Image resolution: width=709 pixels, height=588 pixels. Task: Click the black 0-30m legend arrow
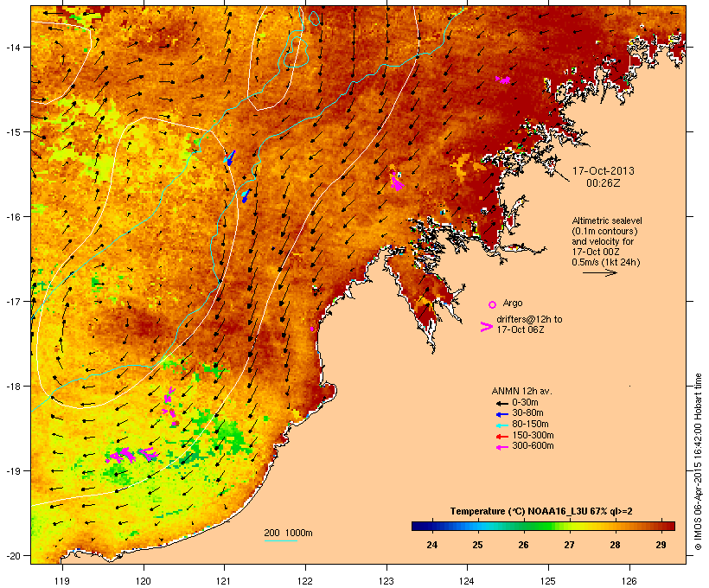point(501,403)
